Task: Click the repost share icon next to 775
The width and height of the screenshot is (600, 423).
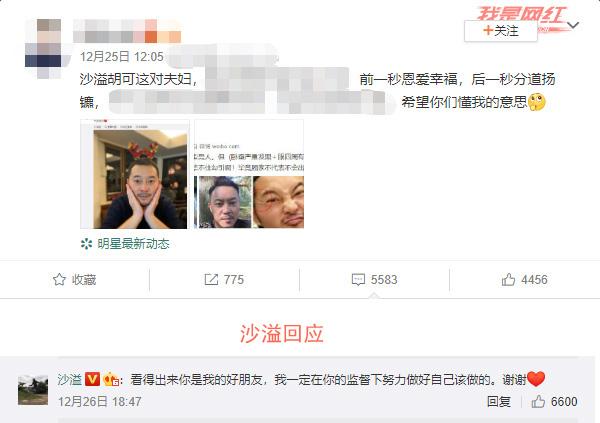Action: 211,280
